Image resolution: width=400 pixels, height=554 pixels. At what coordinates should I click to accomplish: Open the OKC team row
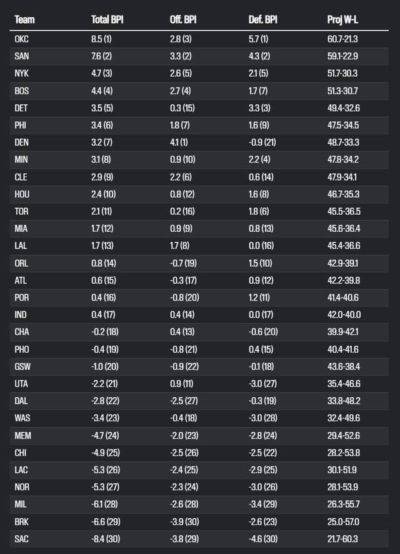[x=199, y=39]
